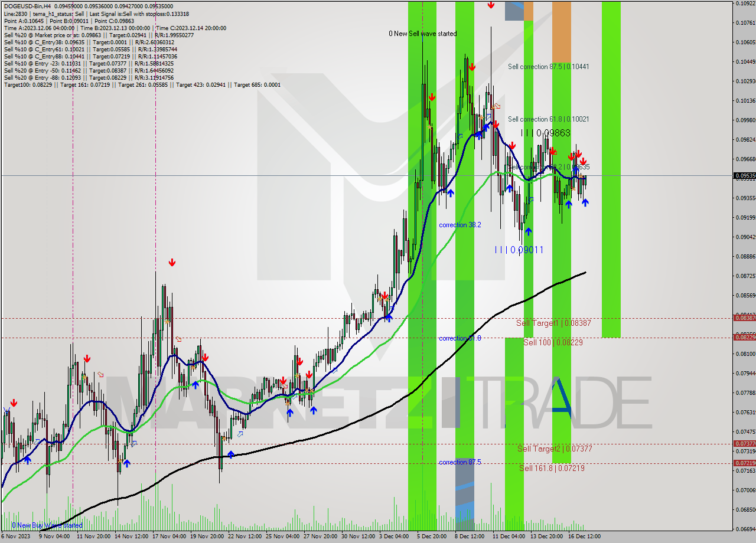Click the 'Time A:2023.12.06 04:00:00' line
The image size is (756, 543).
(115, 28)
